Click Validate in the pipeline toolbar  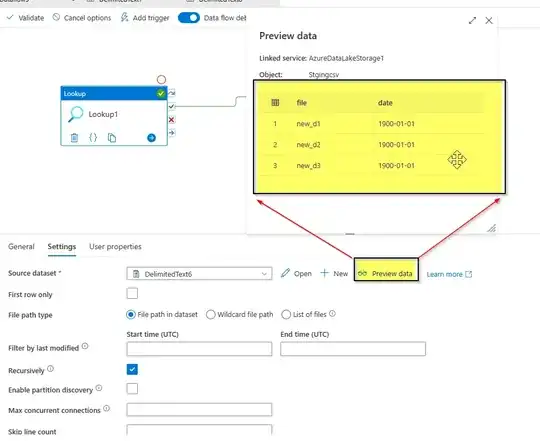click(25, 18)
